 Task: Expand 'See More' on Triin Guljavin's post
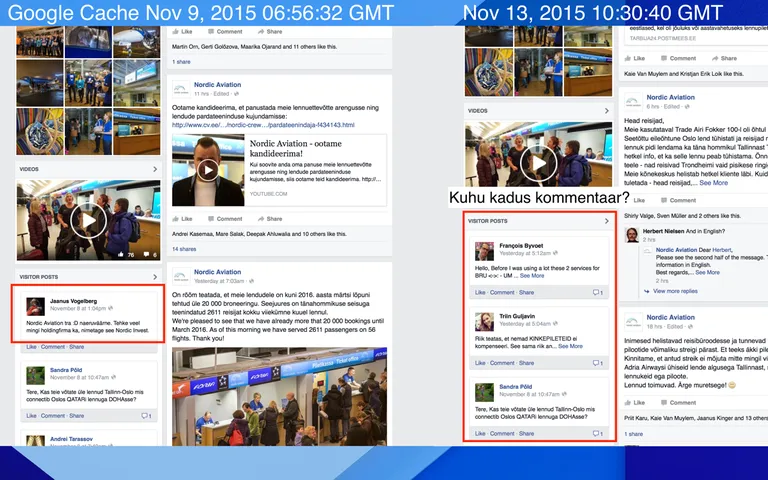570,346
